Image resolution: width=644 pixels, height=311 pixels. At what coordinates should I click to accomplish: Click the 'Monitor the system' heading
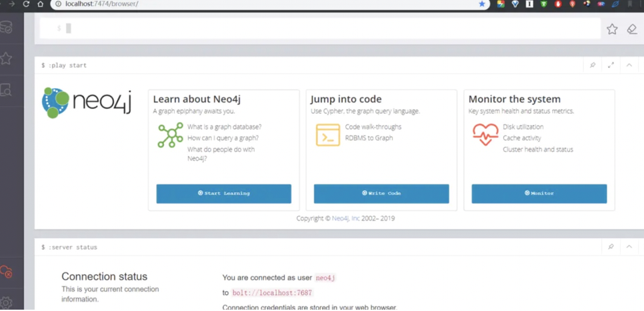(x=515, y=99)
